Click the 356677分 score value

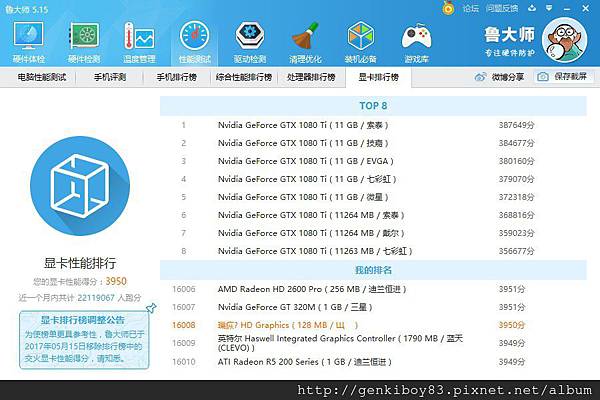[x=516, y=251]
